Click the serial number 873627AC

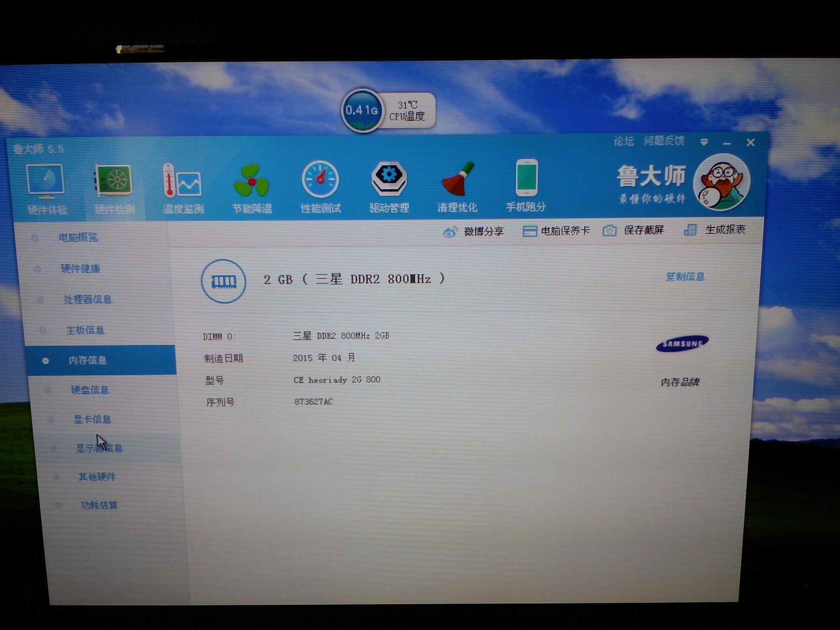pos(314,401)
